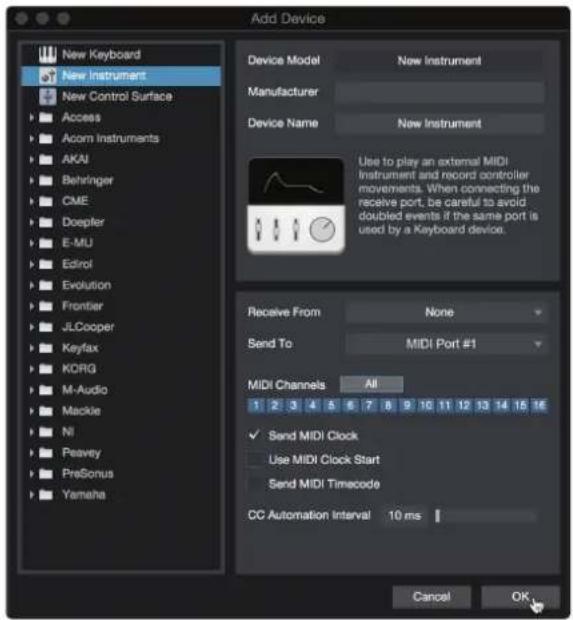
Task: Click the Frontier folder icon
Action: pyautogui.click(x=46, y=306)
